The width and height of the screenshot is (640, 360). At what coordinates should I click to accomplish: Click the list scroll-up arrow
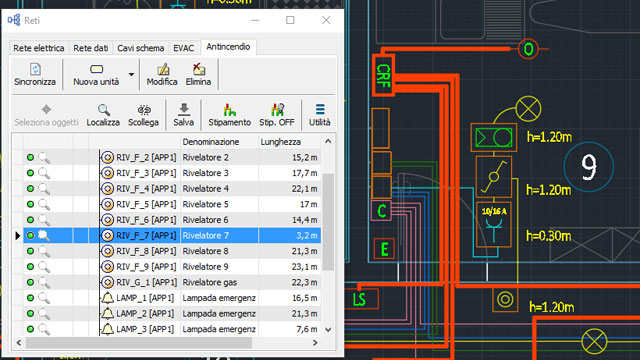coord(328,141)
